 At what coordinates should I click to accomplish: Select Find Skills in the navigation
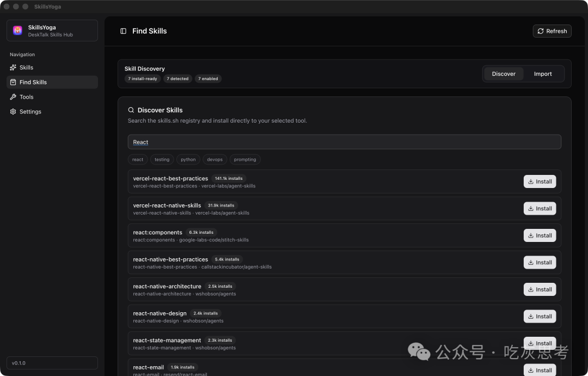click(52, 82)
